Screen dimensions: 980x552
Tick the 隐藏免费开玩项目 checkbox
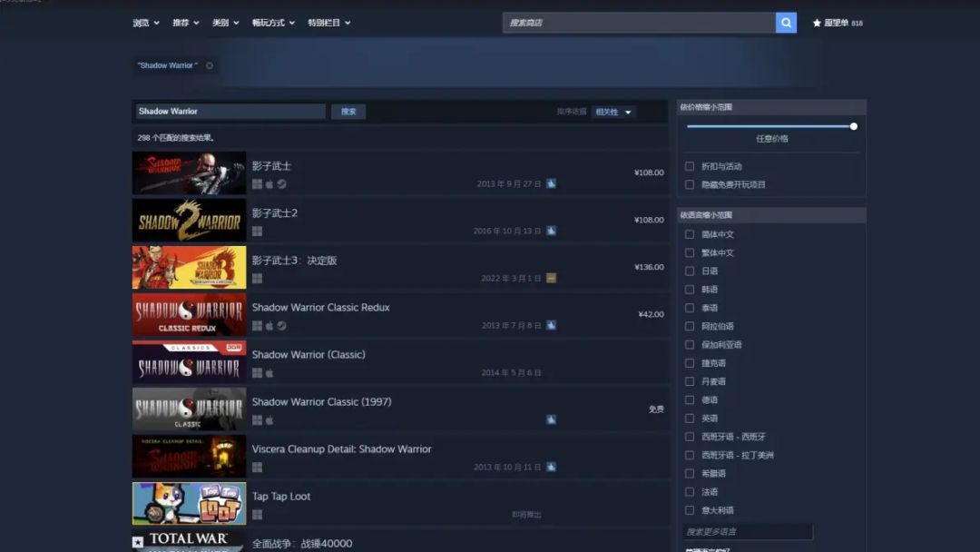click(x=690, y=184)
